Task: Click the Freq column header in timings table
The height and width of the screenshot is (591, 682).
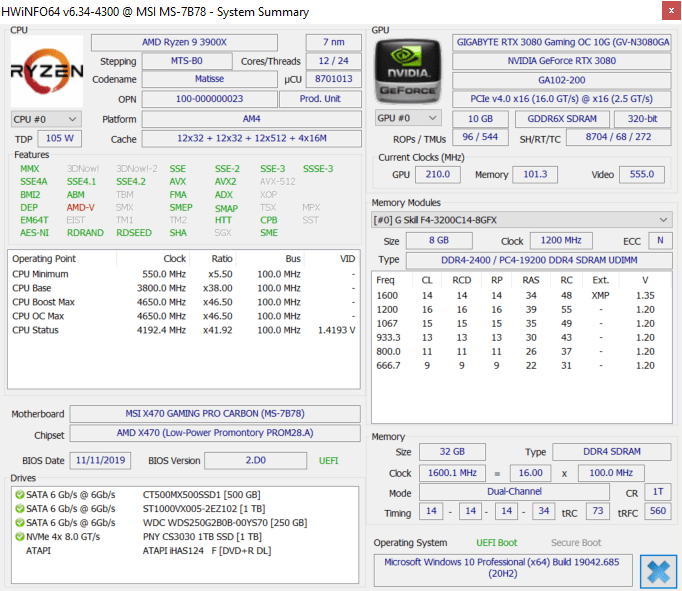Action: point(391,280)
